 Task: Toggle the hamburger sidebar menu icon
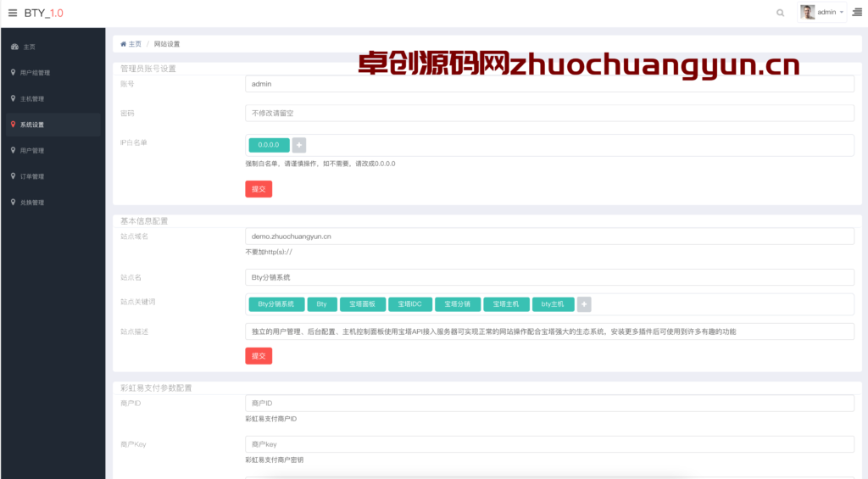13,13
